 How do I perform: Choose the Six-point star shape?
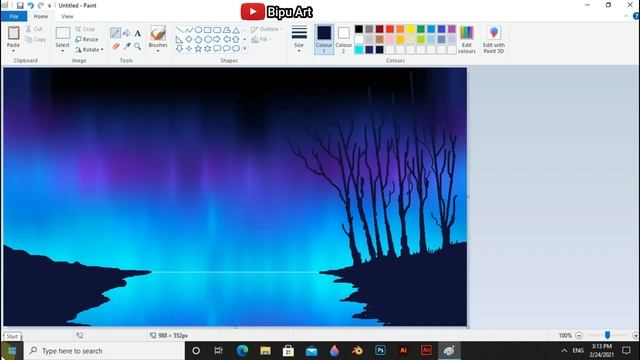pyautogui.click(x=207, y=49)
